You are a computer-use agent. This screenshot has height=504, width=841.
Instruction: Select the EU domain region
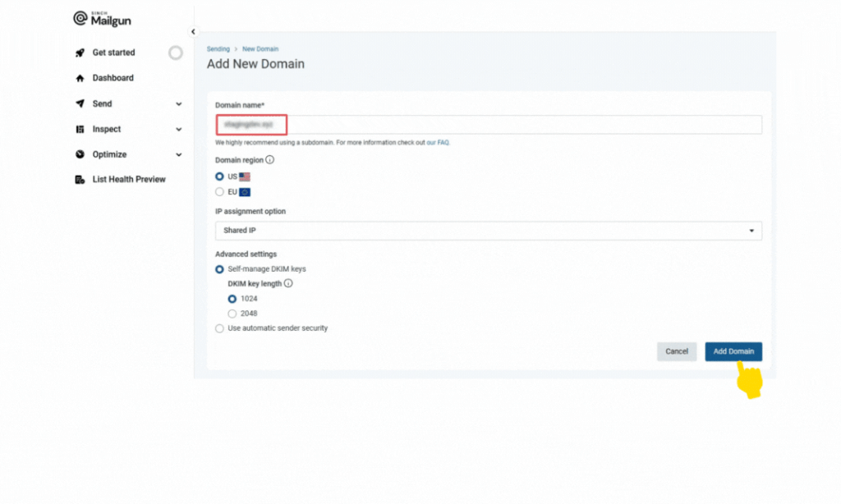[219, 190]
